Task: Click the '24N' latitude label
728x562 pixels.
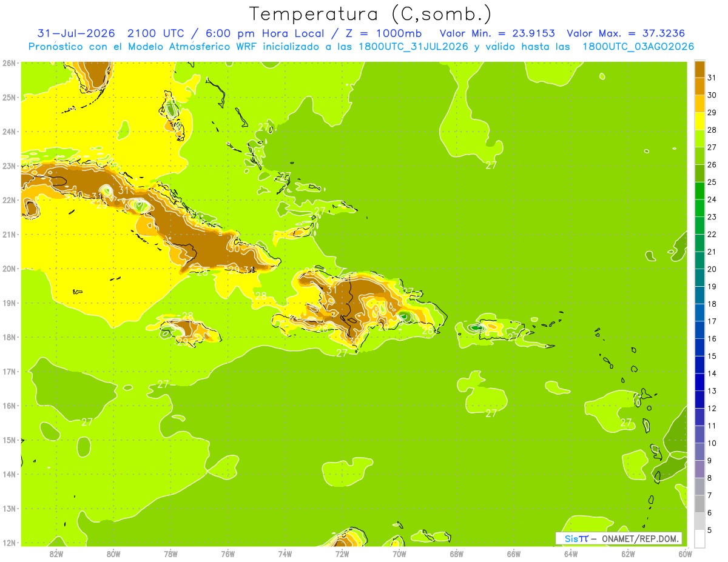Action: pos(9,132)
